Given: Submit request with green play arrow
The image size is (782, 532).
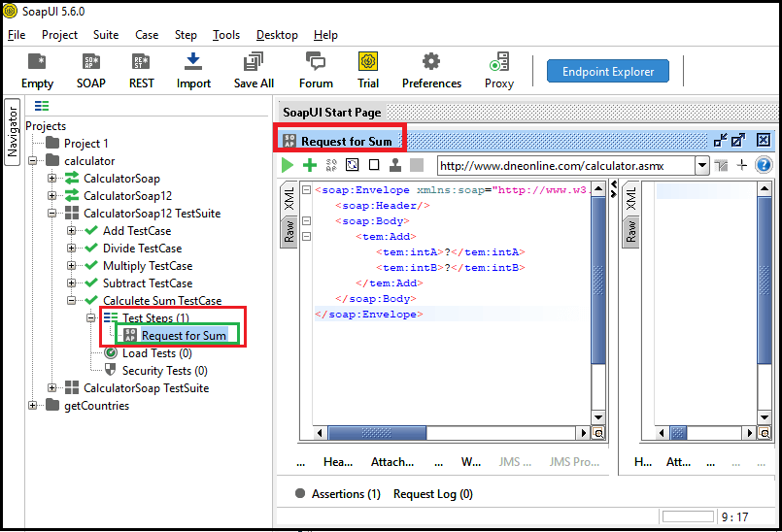Looking at the screenshot, I should tap(288, 165).
